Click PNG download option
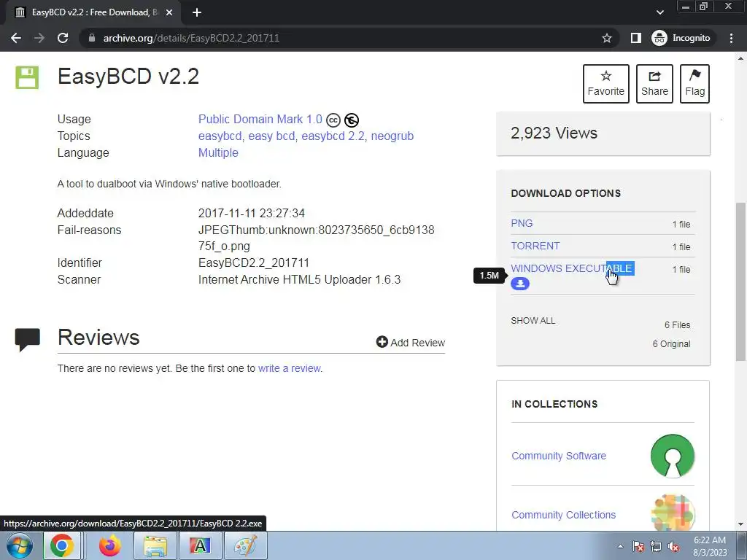 pyautogui.click(x=522, y=223)
